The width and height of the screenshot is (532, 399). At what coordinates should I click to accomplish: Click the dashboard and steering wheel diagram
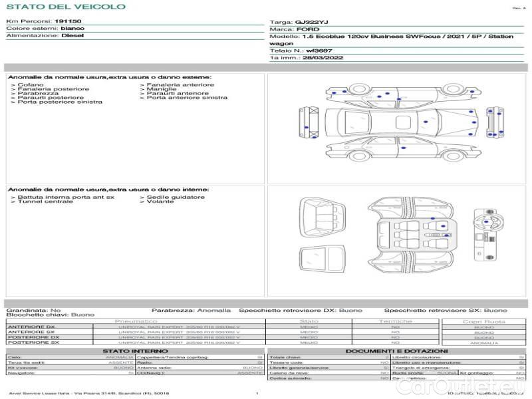coord(488,235)
